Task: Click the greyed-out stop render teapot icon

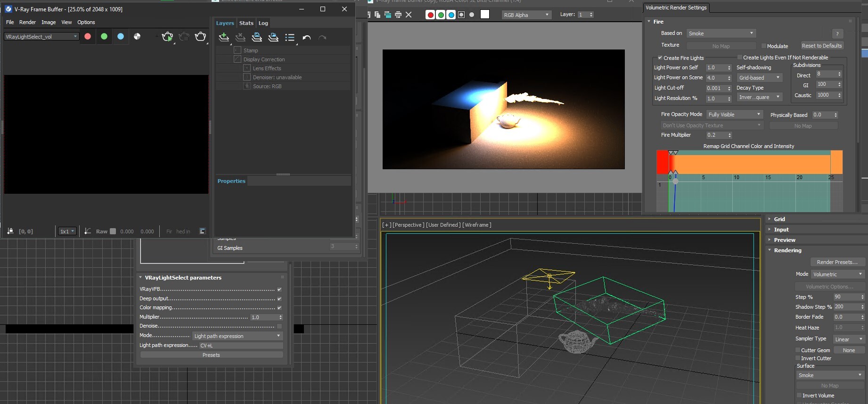Action: click(184, 37)
